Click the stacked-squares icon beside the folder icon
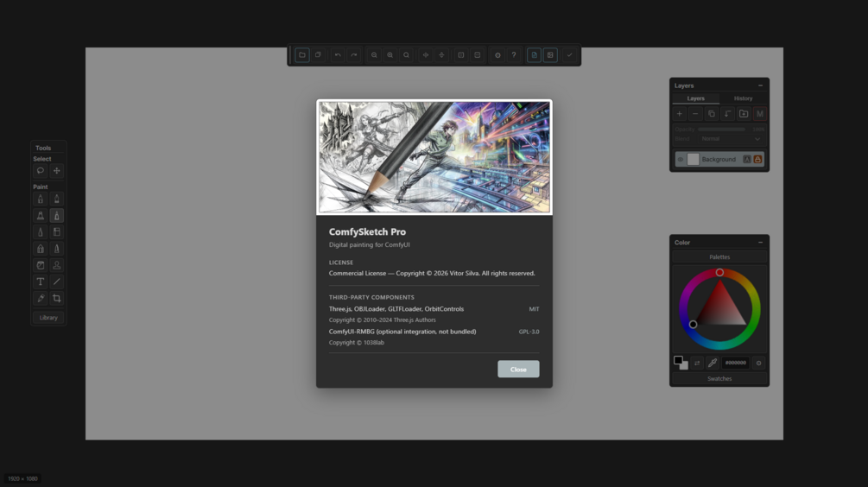This screenshot has height=487, width=868. click(319, 54)
